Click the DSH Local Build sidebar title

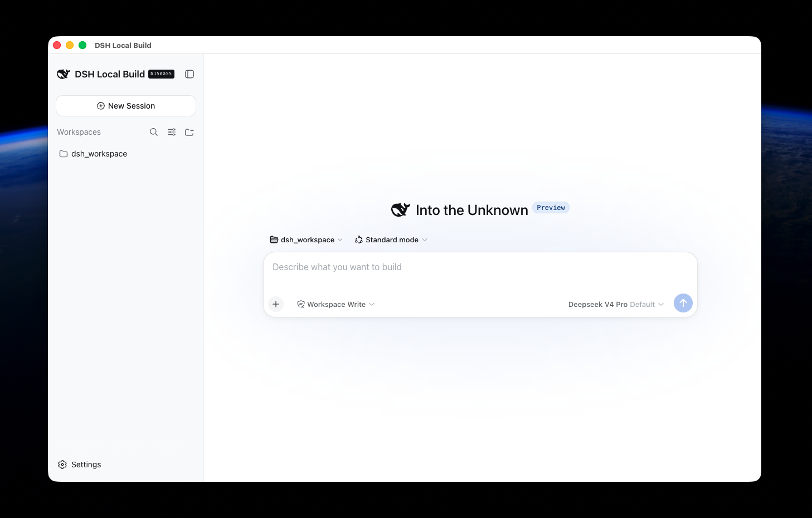click(110, 74)
